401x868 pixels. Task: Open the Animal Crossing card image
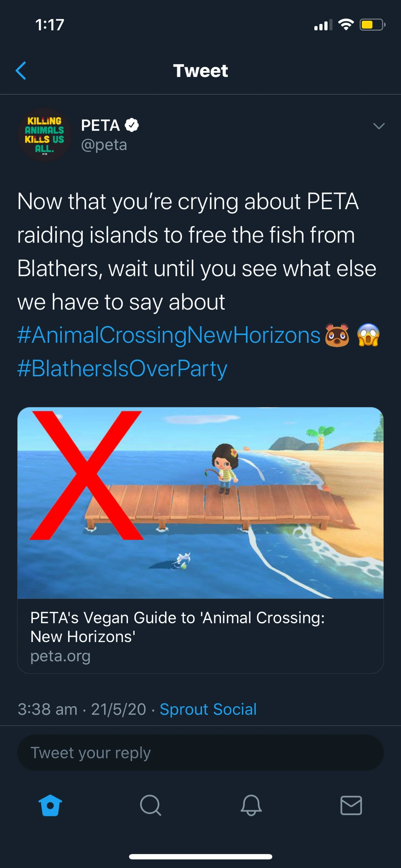[x=200, y=503]
